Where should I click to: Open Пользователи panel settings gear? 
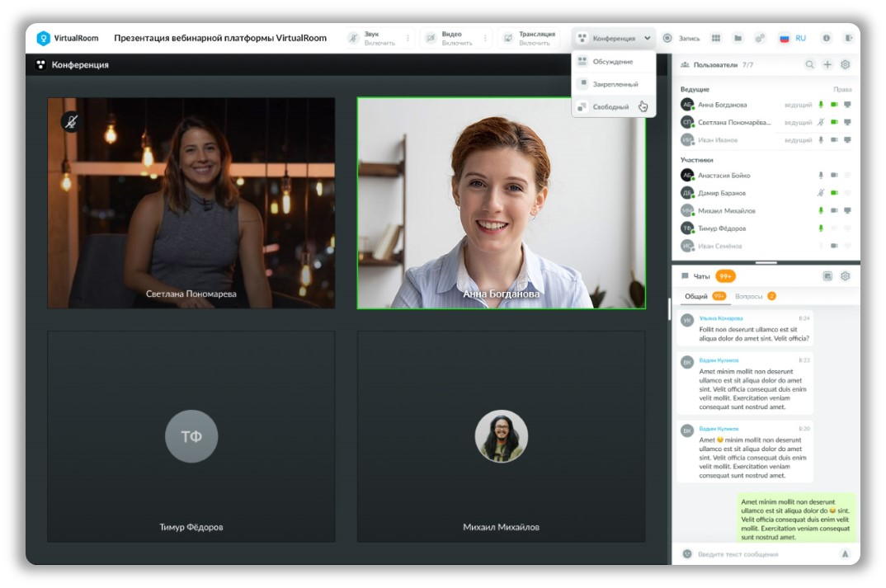[x=845, y=64]
